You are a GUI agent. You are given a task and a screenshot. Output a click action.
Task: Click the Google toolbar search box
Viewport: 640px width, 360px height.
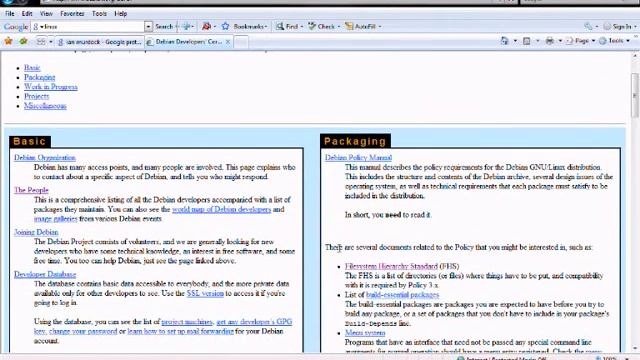(88, 27)
